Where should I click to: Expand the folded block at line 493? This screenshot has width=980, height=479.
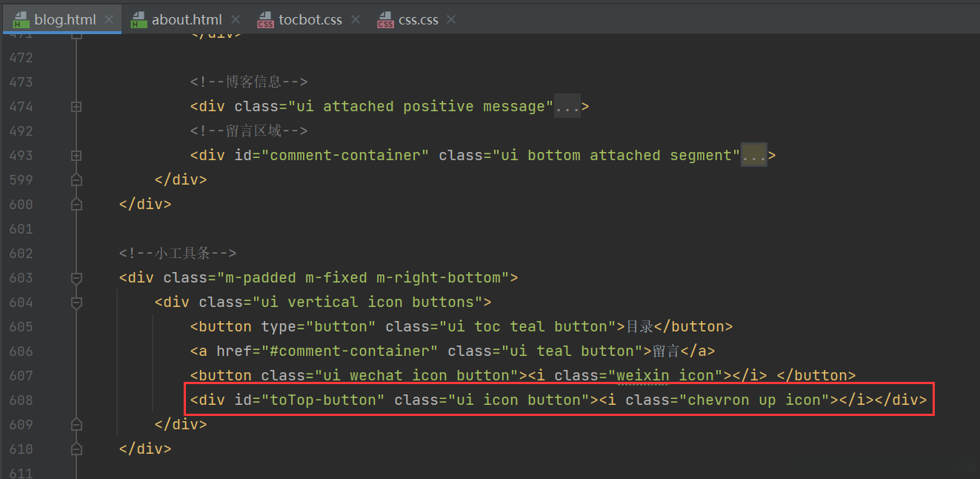[76, 156]
